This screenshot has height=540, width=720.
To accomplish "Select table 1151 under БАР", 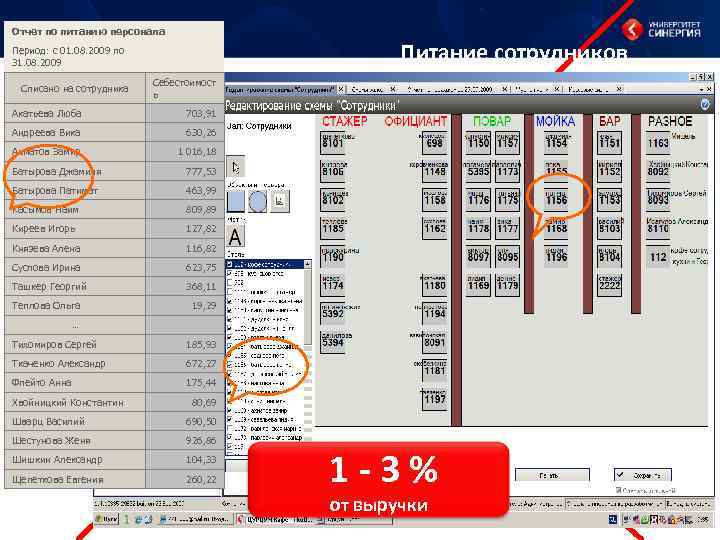I will [610, 143].
